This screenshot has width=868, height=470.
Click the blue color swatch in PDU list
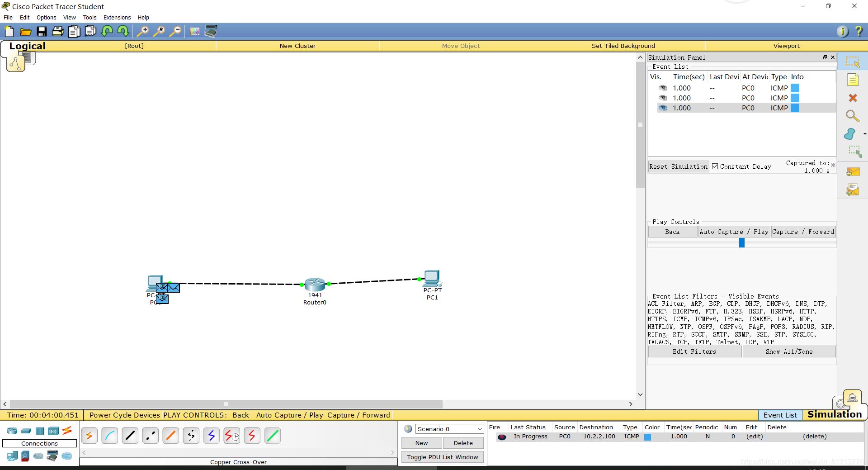(647, 437)
